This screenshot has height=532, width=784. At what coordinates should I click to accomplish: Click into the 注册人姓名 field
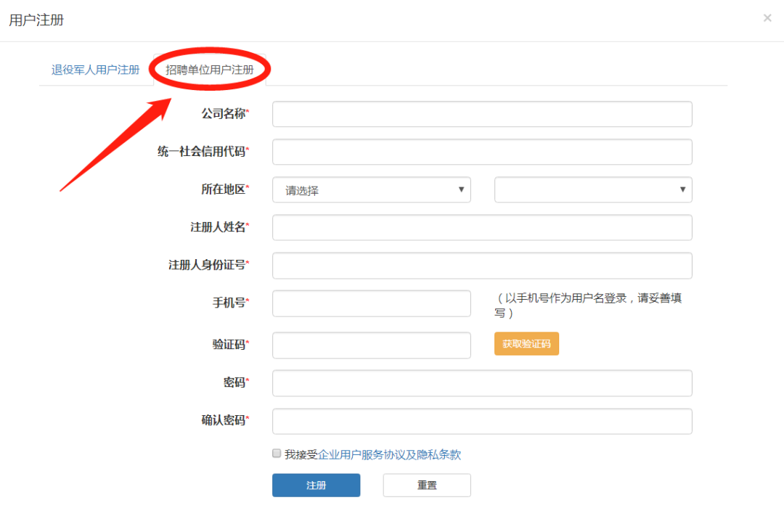tap(481, 227)
